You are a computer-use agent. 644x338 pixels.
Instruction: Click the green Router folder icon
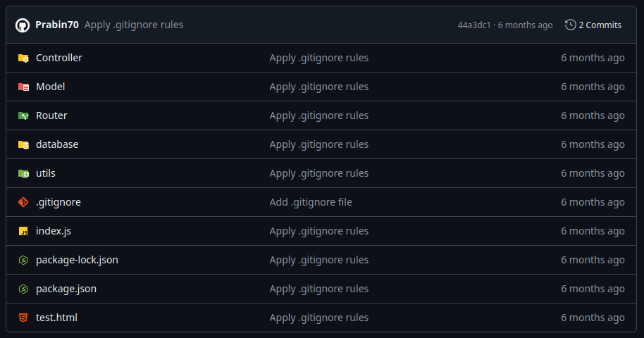coord(23,115)
